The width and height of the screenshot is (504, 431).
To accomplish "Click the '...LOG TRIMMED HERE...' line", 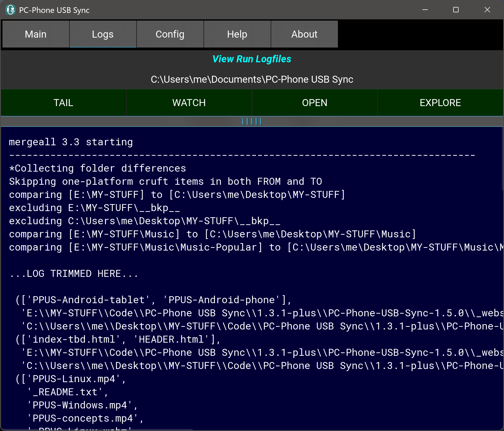I will coord(74,274).
